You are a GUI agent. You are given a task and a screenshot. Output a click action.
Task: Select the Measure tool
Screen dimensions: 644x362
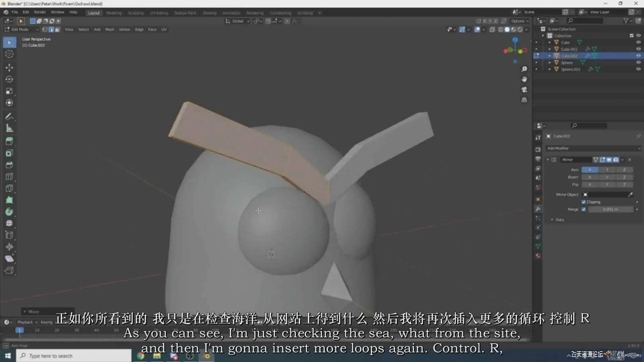click(x=9, y=128)
